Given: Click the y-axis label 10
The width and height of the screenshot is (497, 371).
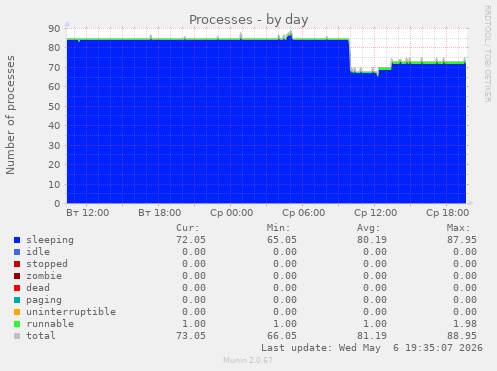Looking at the screenshot, I should click(54, 185).
